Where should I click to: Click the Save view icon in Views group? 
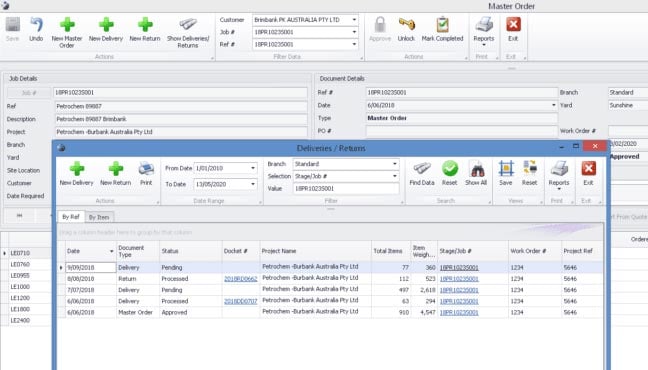coord(505,169)
